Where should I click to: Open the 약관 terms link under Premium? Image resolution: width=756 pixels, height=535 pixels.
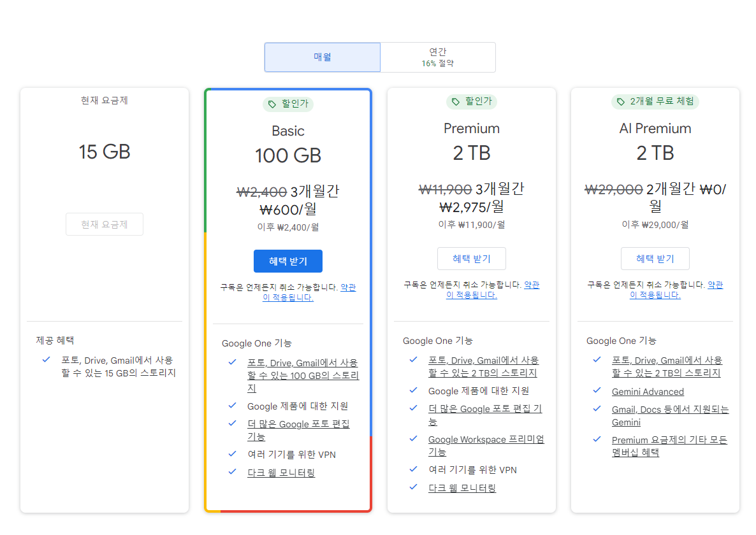point(532,285)
